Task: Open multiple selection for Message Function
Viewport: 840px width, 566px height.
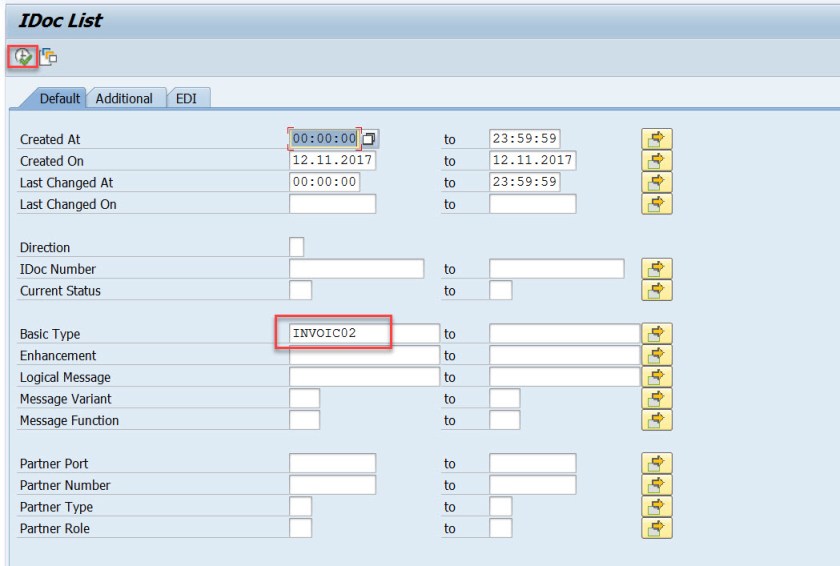Action: 656,420
